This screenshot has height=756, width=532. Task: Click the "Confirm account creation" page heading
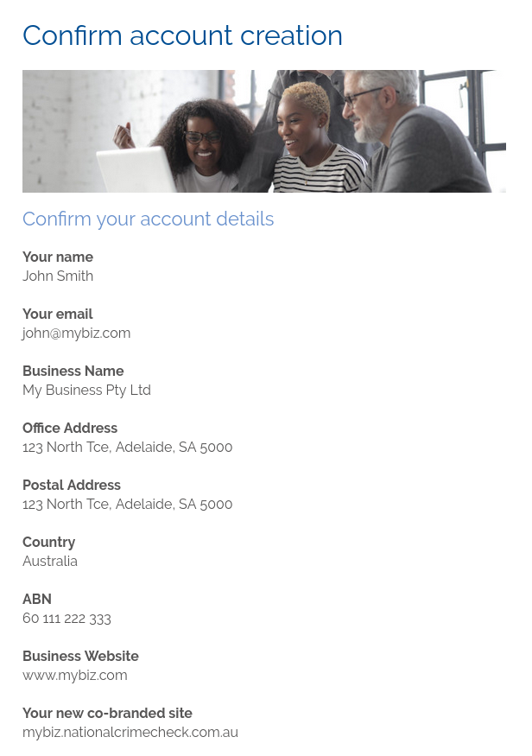[x=182, y=35]
